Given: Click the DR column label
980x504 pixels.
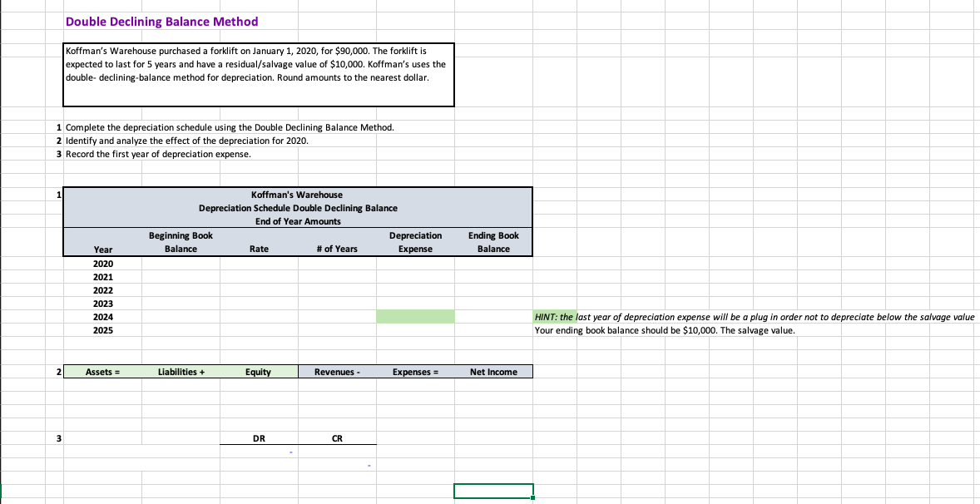Looking at the screenshot, I should click(x=258, y=438).
